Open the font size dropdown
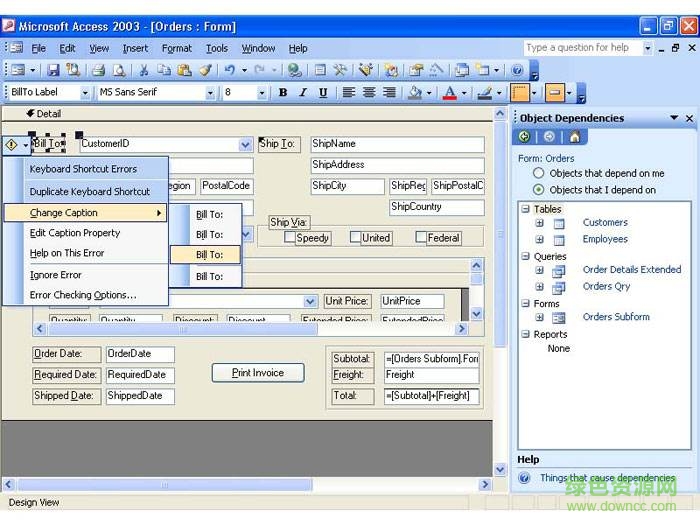The height and width of the screenshot is (525, 700). [262, 93]
